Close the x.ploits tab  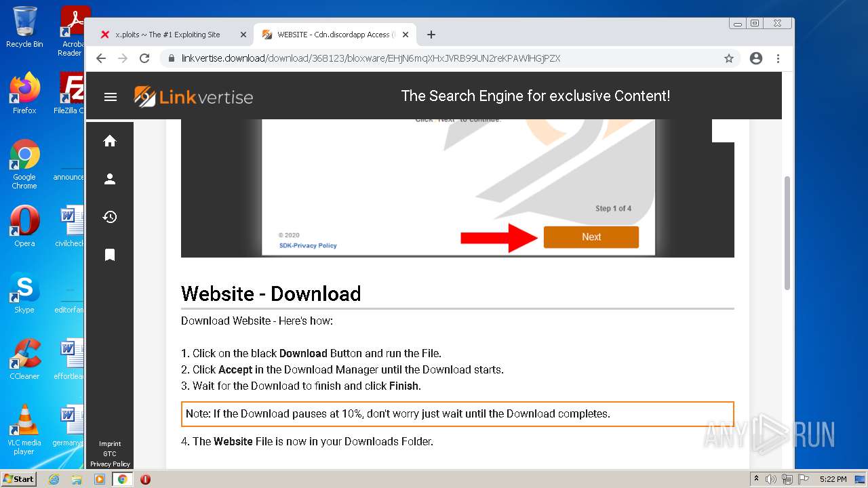click(243, 35)
